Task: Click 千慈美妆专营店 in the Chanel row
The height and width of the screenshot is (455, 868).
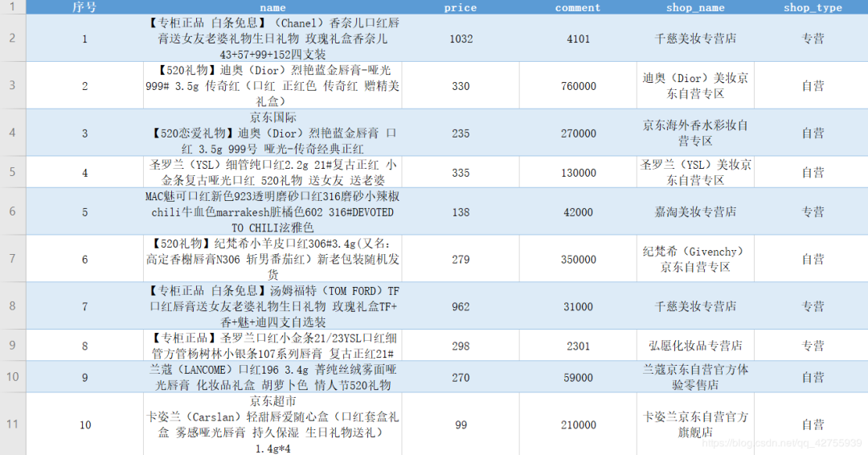Action: pos(695,39)
